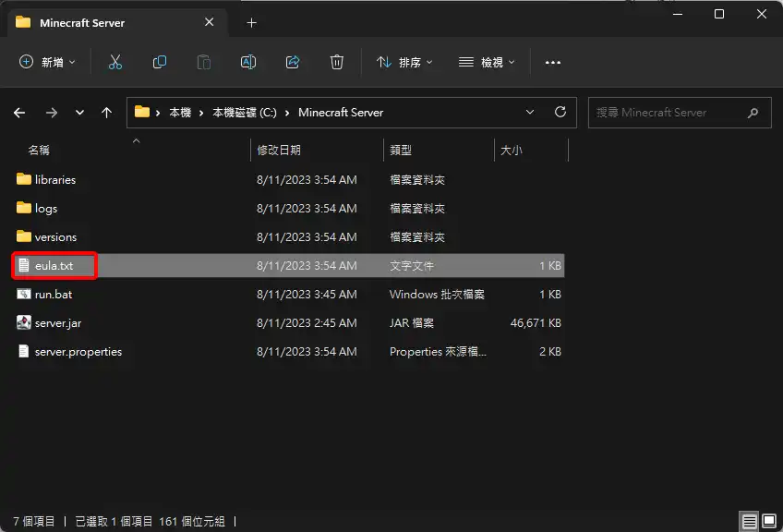
Task: Click the 文字文件 type cell
Action: tap(412, 266)
